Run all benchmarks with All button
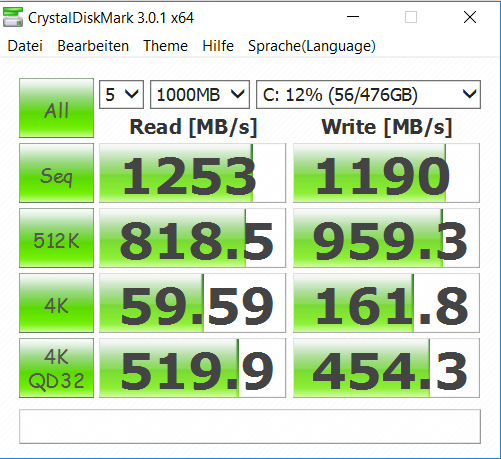501x459 pixels. pos(56,108)
